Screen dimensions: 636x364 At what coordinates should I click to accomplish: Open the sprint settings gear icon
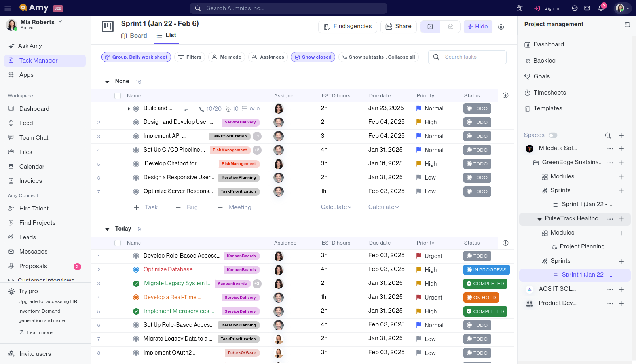pyautogui.click(x=501, y=27)
